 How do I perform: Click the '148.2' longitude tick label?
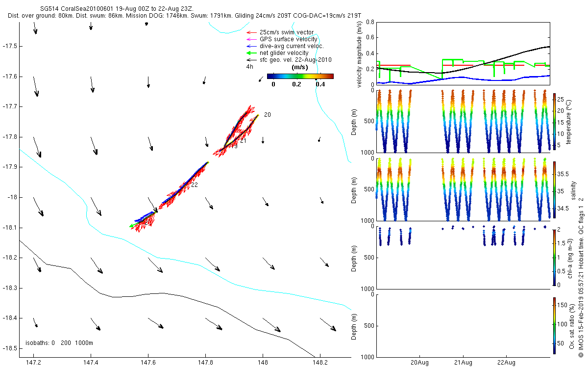pos(320,364)
